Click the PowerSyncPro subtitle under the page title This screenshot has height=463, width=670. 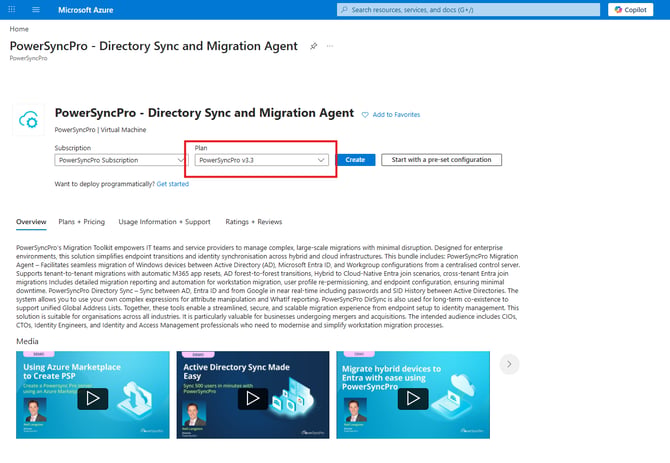click(x=29, y=58)
